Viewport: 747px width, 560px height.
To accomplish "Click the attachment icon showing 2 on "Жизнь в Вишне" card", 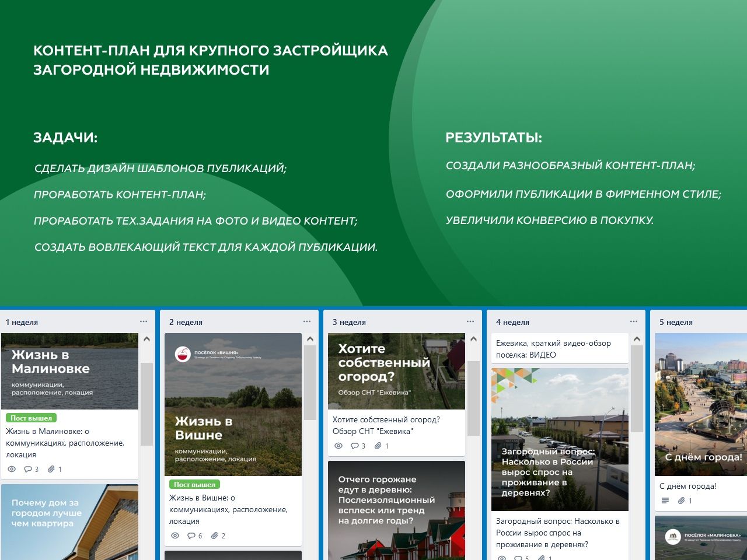I will 215,535.
